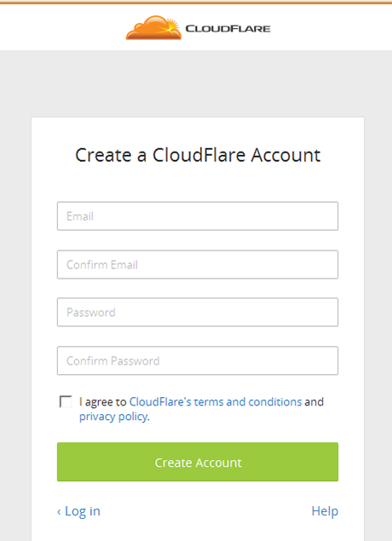
Task: Focus the Confirm Email field
Action: point(198,264)
